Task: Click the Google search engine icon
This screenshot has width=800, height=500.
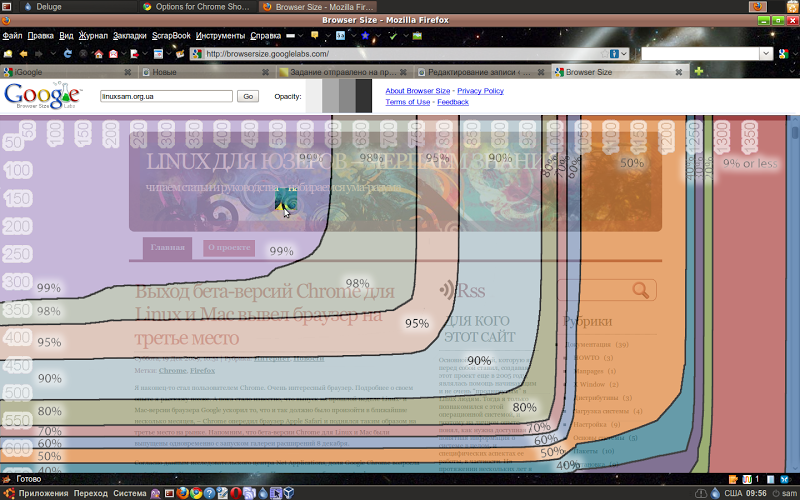Action: 783,54
